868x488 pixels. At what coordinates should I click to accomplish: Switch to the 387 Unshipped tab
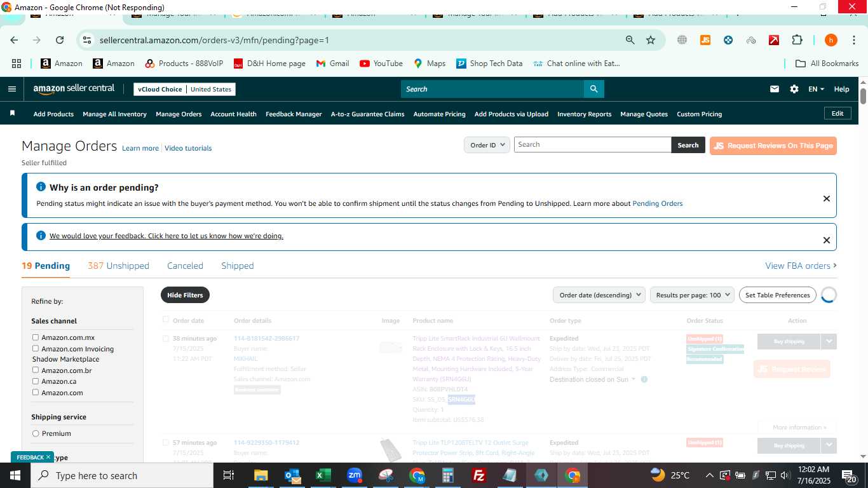pyautogui.click(x=118, y=266)
